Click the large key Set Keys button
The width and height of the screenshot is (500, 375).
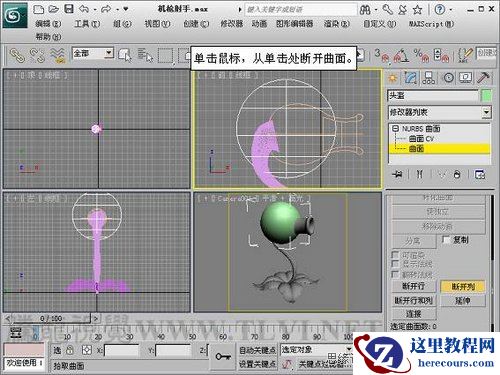223,357
